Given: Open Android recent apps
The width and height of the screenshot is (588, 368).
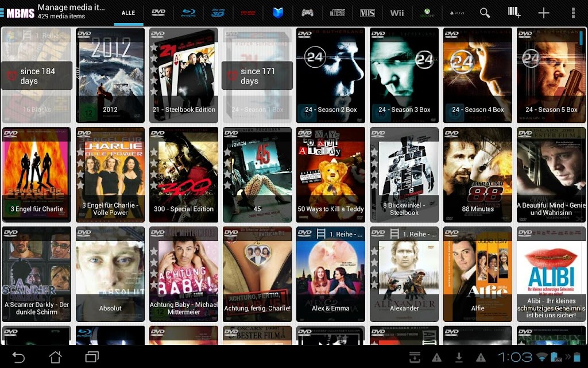Looking at the screenshot, I should click(92, 356).
